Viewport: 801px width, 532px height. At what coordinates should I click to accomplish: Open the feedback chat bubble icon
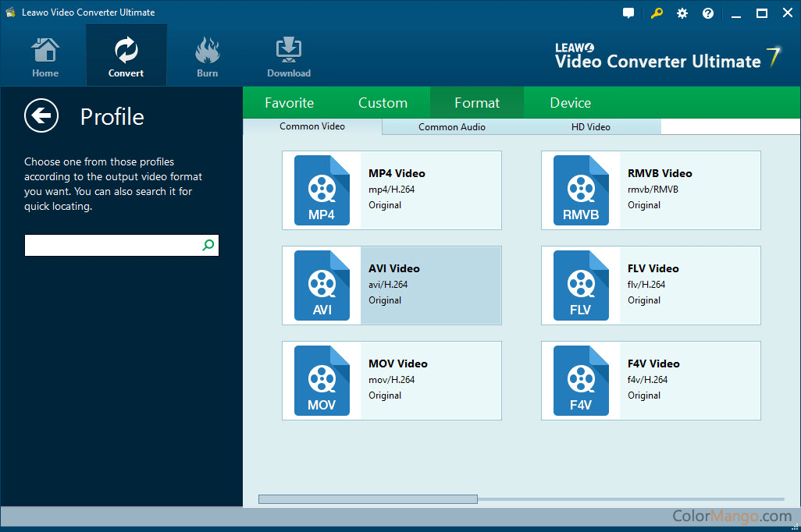tap(629, 13)
